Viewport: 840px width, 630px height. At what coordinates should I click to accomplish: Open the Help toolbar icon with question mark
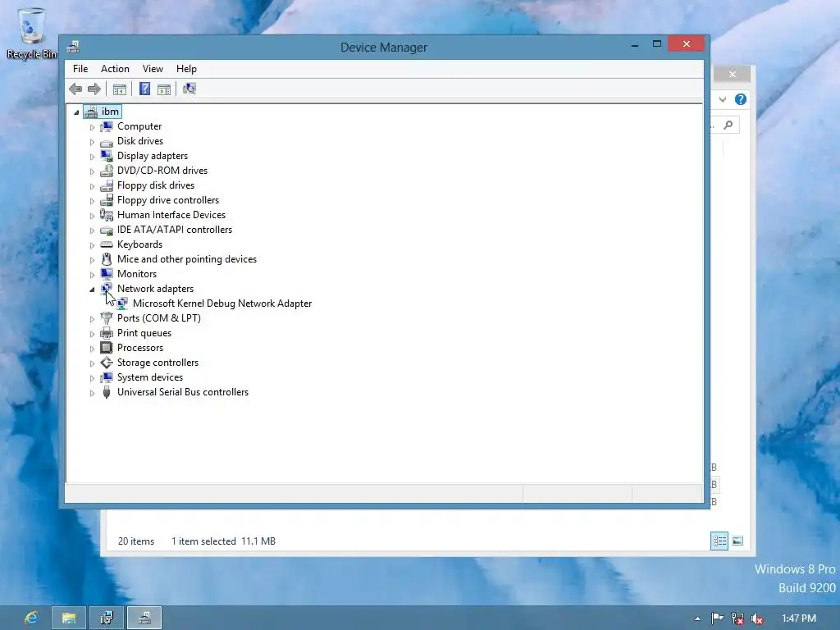(x=144, y=89)
